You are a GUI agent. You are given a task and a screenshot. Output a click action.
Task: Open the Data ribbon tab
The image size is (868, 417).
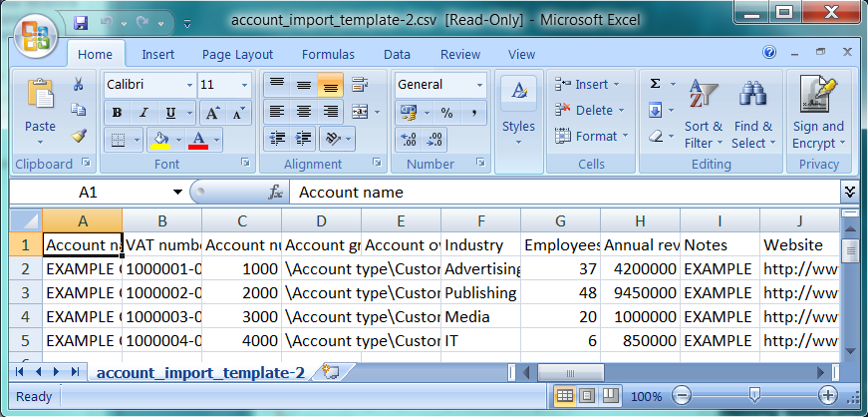[x=397, y=54]
